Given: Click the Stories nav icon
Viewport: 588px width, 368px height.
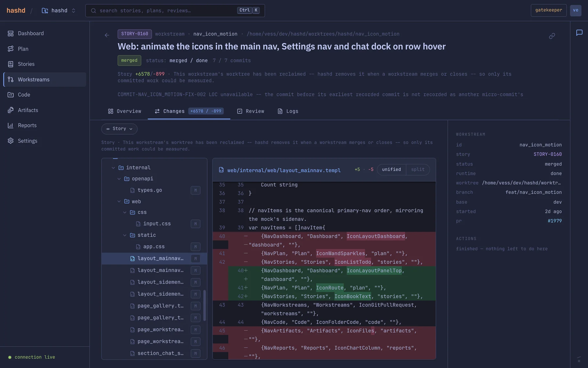Looking at the screenshot, I should coord(11,64).
